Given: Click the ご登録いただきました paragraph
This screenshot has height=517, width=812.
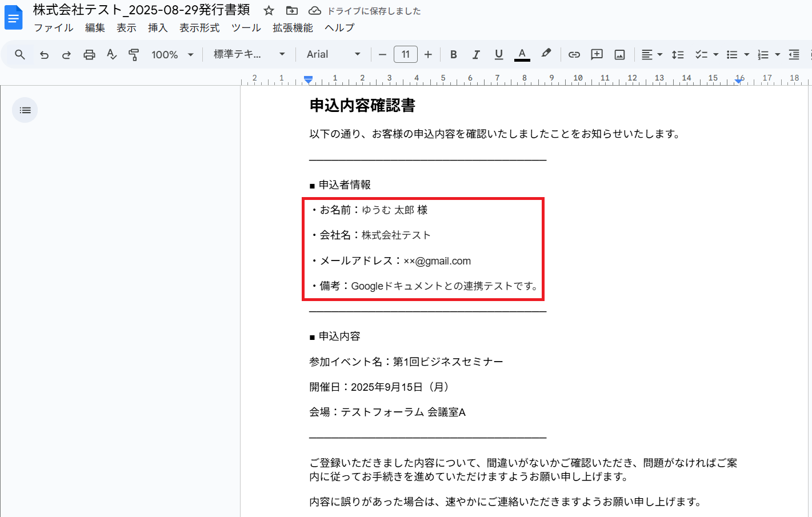Looking at the screenshot, I should [523, 470].
